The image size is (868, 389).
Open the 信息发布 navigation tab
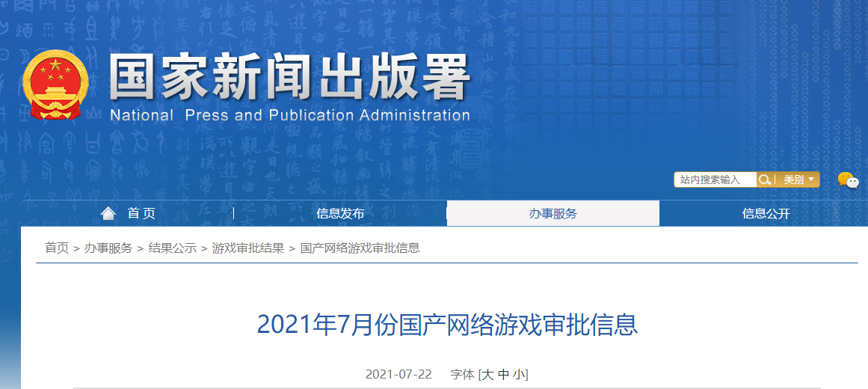340,213
